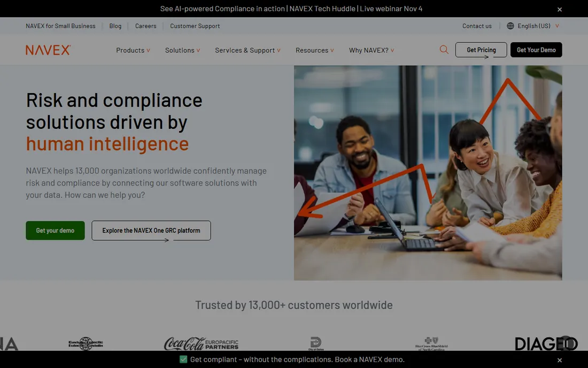Click the Castolin Eutectic logo
This screenshot has width=588, height=368.
(x=86, y=343)
